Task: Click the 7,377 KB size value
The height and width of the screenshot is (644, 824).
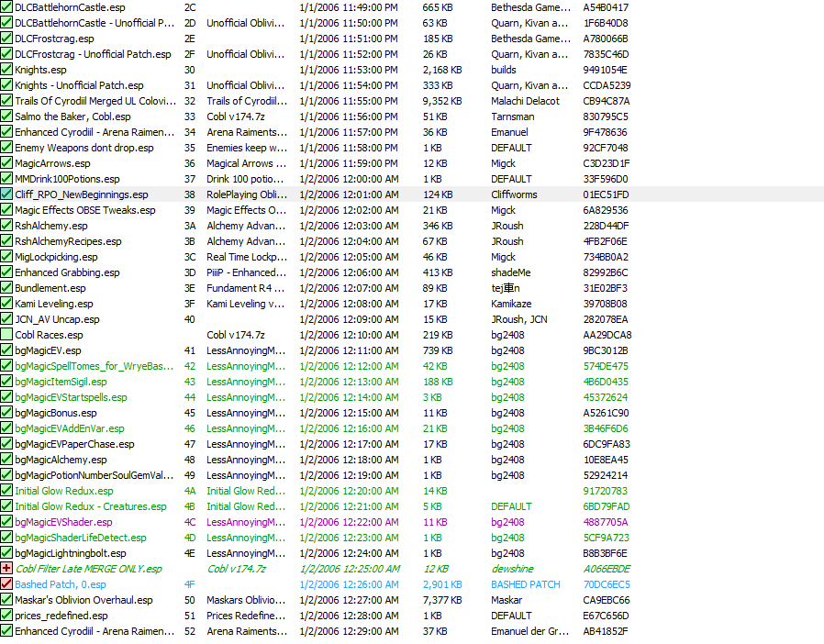Action: point(442,600)
